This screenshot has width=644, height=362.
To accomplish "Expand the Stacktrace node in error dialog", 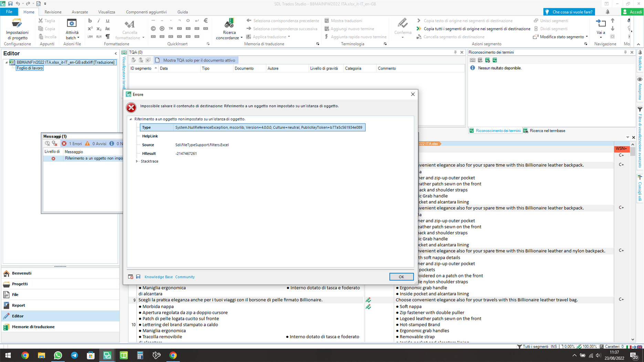I will [137, 161].
